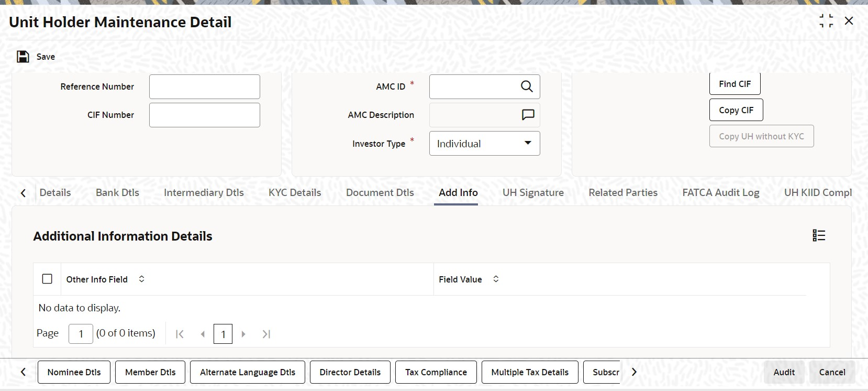
Task: Open AMC Description comment popup
Action: [528, 115]
